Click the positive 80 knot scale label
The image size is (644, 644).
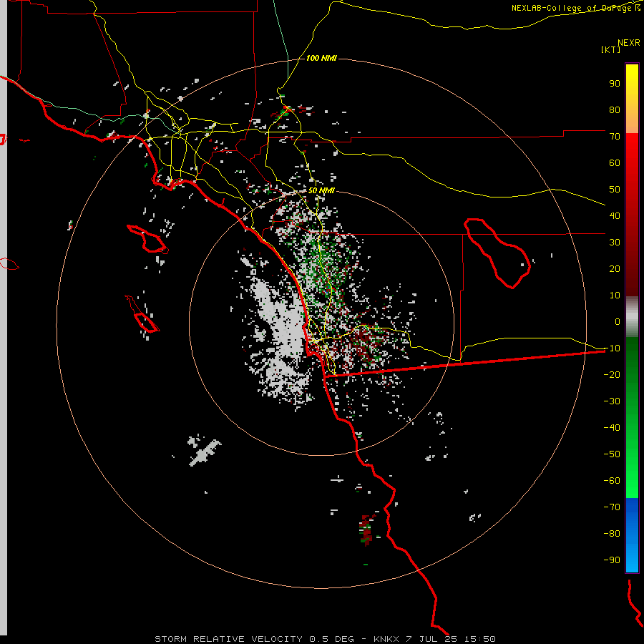point(615,110)
